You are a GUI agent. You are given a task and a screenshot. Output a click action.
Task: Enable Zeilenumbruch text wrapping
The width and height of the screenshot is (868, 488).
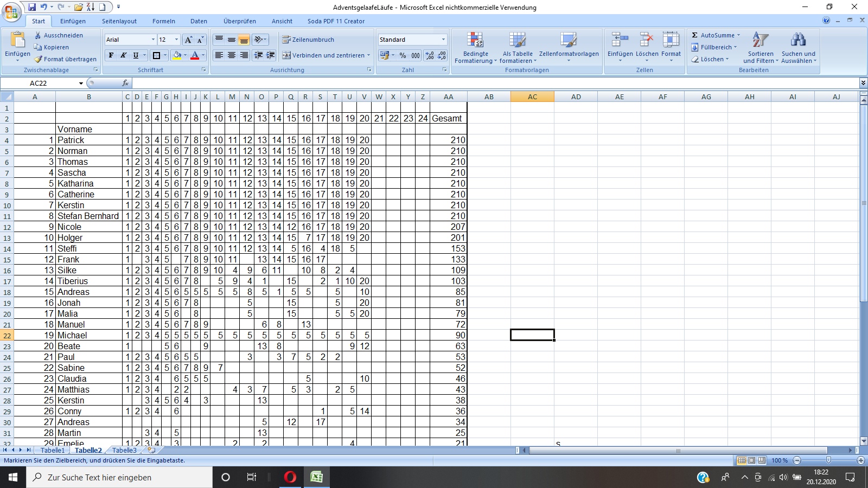pyautogui.click(x=309, y=40)
